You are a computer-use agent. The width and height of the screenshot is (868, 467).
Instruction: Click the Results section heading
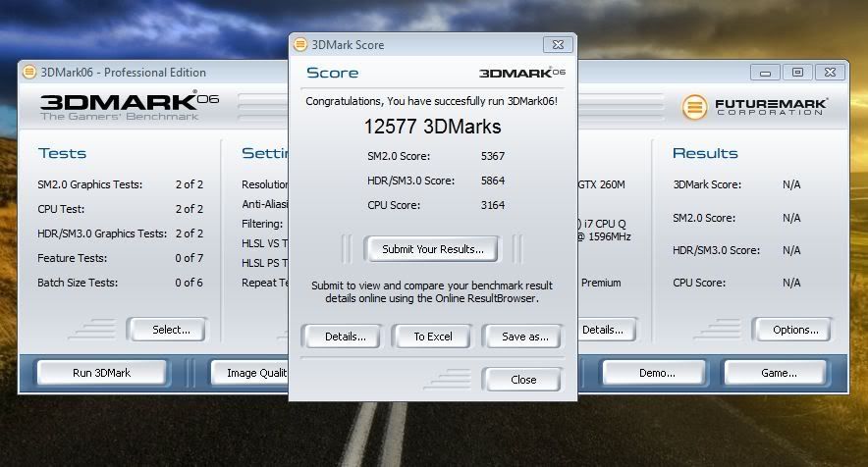(705, 153)
